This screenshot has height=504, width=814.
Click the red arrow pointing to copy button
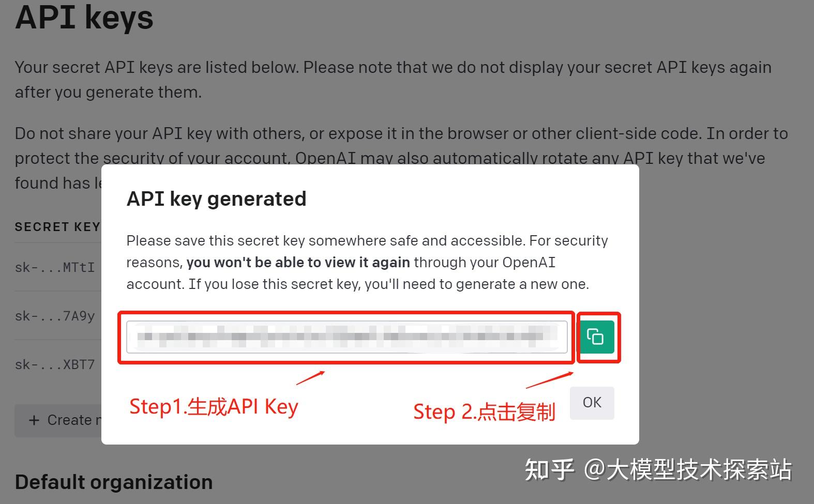550,380
